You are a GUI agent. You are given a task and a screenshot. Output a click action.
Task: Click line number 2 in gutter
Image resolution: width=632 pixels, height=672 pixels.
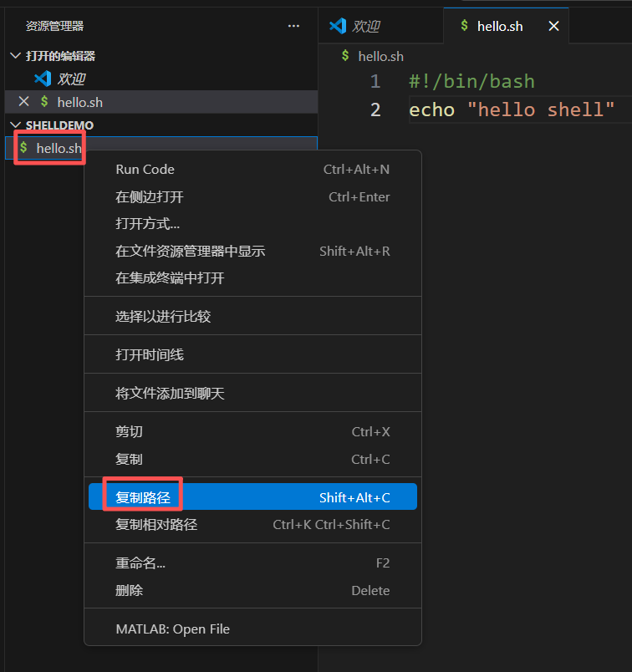tap(375, 109)
